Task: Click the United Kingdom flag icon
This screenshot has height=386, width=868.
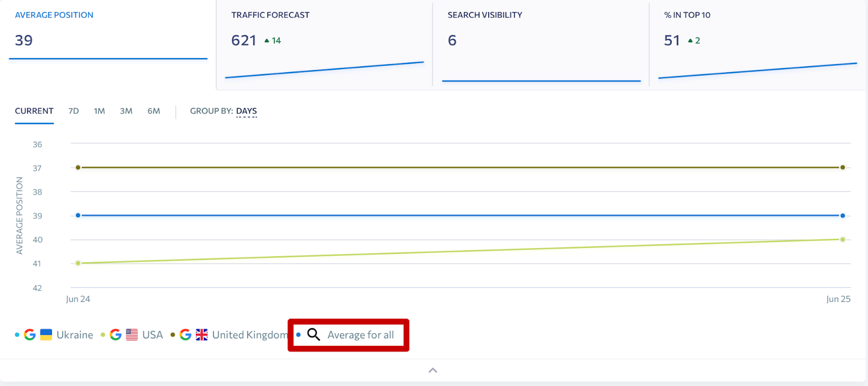Action: [x=202, y=335]
